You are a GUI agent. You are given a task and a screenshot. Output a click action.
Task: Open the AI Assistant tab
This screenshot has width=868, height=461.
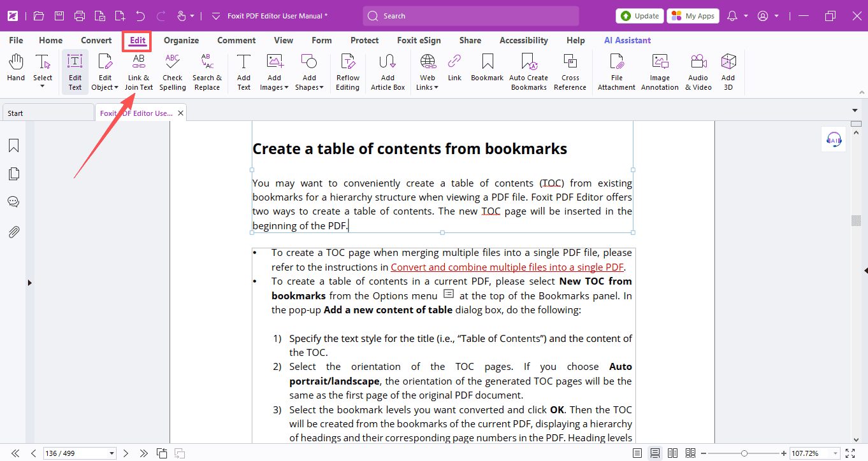click(628, 40)
